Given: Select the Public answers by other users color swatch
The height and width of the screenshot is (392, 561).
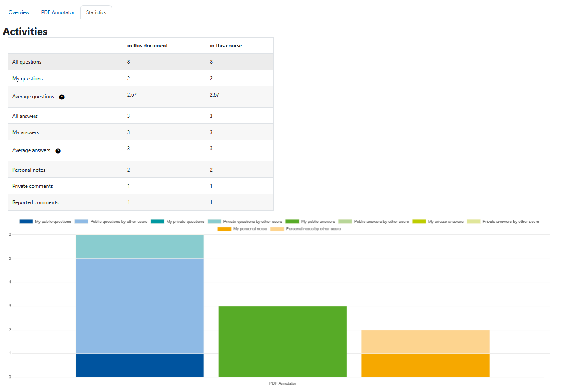Looking at the screenshot, I should point(345,222).
